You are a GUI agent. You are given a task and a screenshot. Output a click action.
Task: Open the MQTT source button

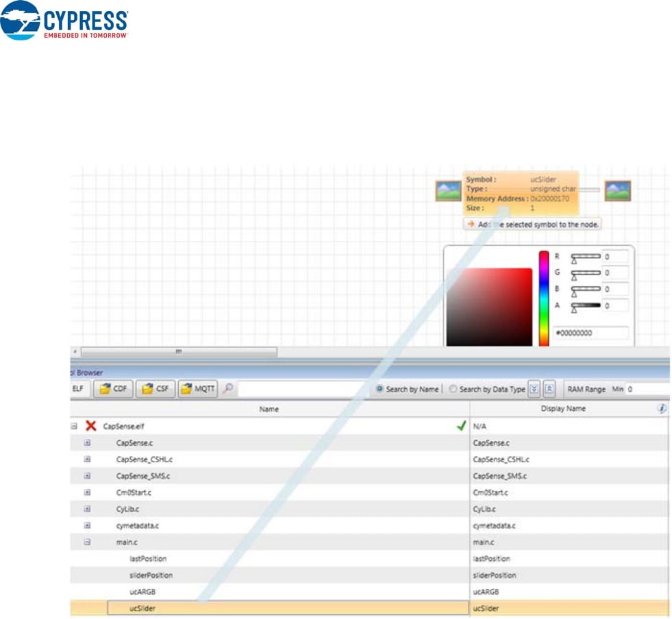point(197,389)
